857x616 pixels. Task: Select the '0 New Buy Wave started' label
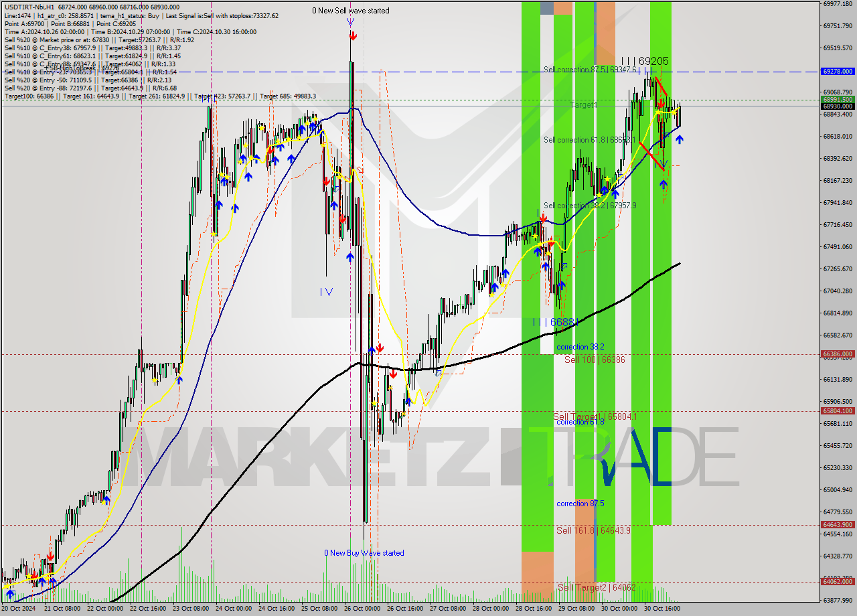[364, 553]
